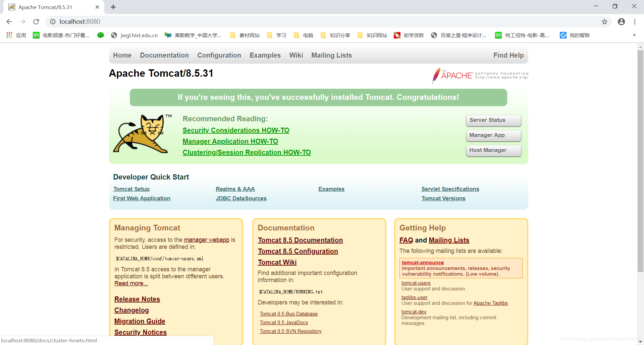Open 我的智联 bookmark
This screenshot has height=345, width=644.
click(x=575, y=35)
